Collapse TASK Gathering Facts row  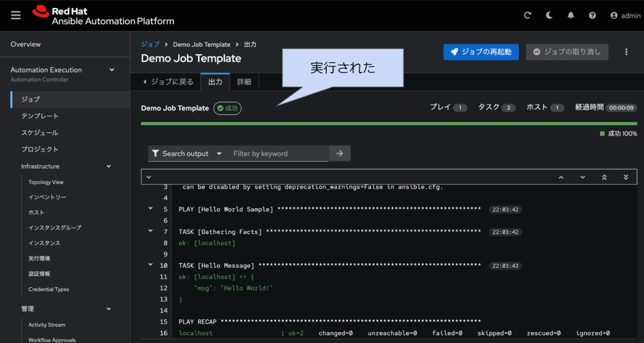click(150, 231)
